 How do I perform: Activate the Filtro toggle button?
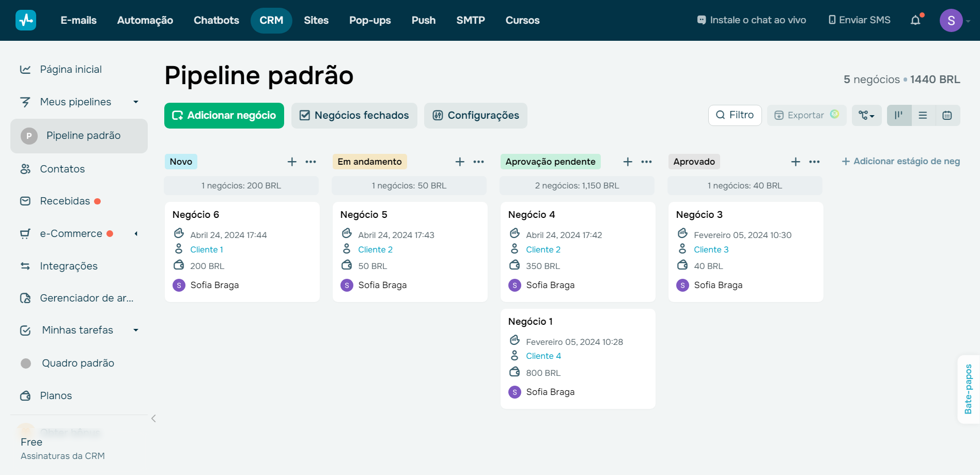click(735, 115)
